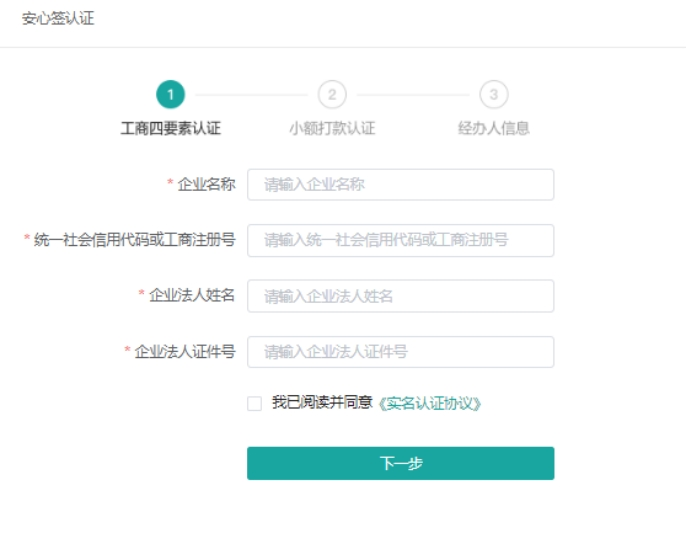This screenshot has height=560, width=687.
Task: Open the 《实名认证协议》 link
Action: 431,404
